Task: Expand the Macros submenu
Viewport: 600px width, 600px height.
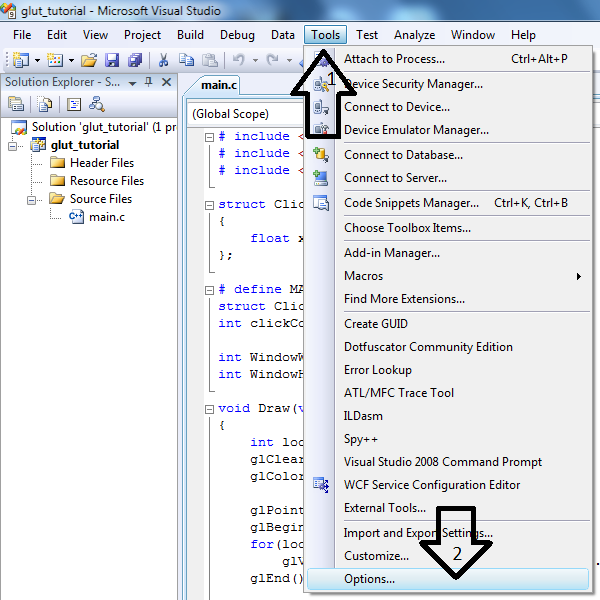Action: click(x=448, y=276)
